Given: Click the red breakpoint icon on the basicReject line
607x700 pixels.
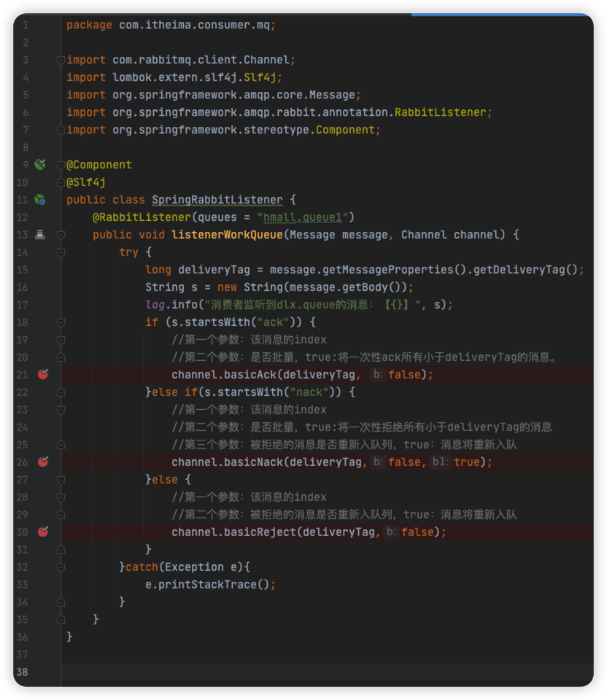Looking at the screenshot, I should click(x=43, y=532).
